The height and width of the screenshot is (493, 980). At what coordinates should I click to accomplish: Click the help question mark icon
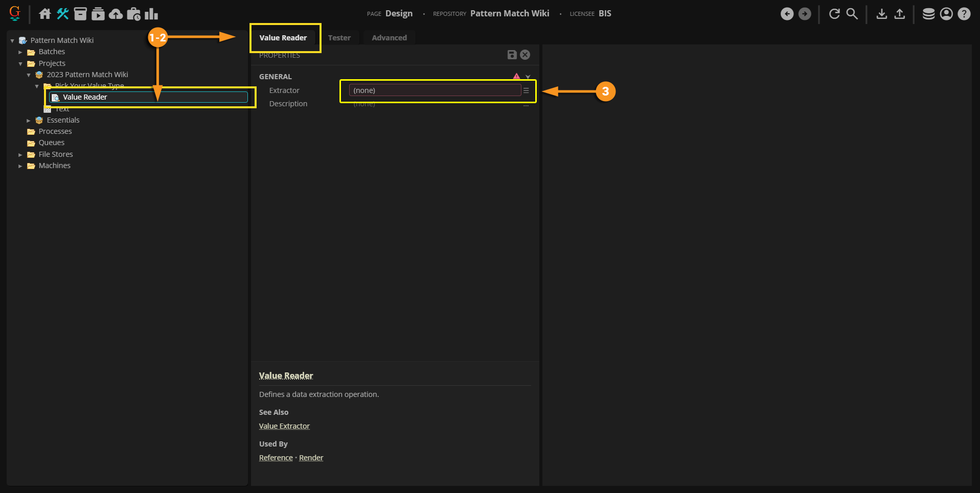tap(964, 14)
